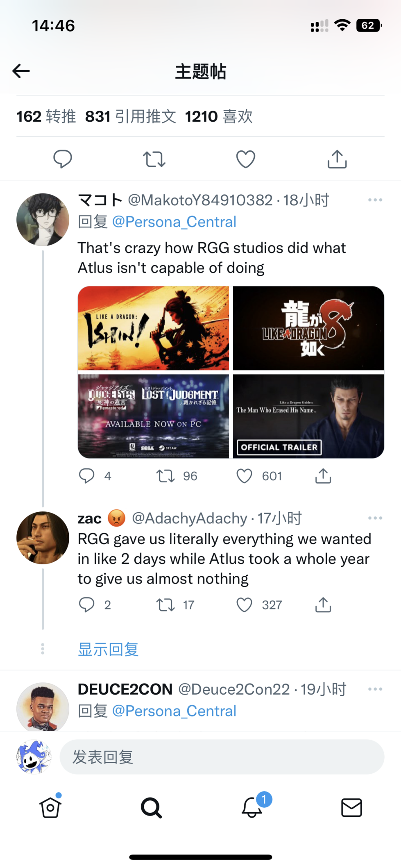Share the main tweet
401x868 pixels.
point(337,159)
